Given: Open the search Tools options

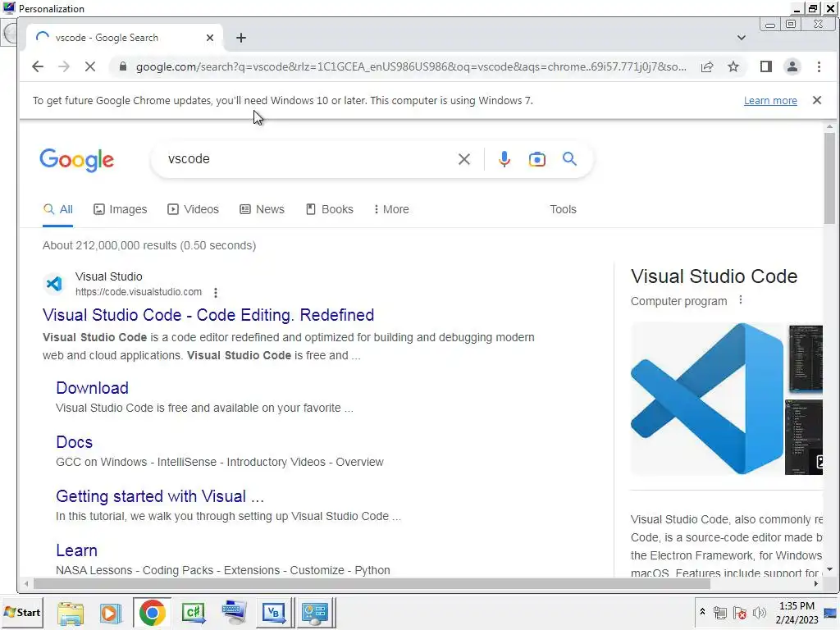Looking at the screenshot, I should [563, 209].
